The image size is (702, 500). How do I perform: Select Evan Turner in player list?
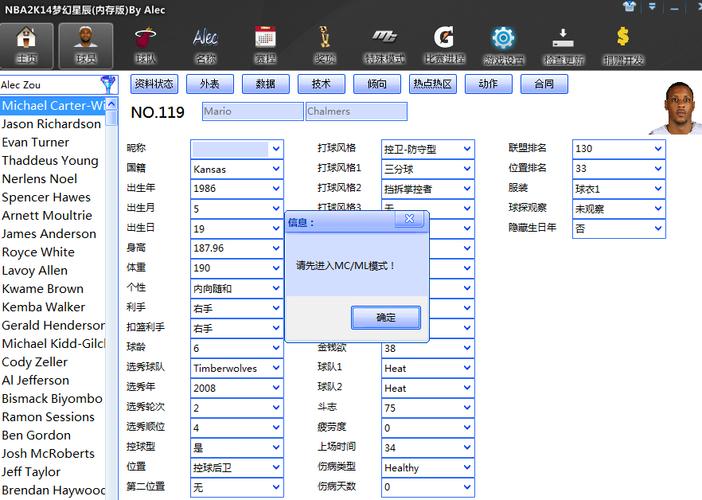pyautogui.click(x=53, y=142)
